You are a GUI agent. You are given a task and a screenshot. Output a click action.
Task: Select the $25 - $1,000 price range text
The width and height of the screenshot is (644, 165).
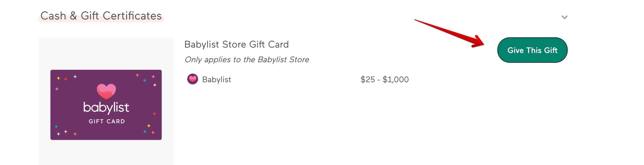click(x=385, y=80)
